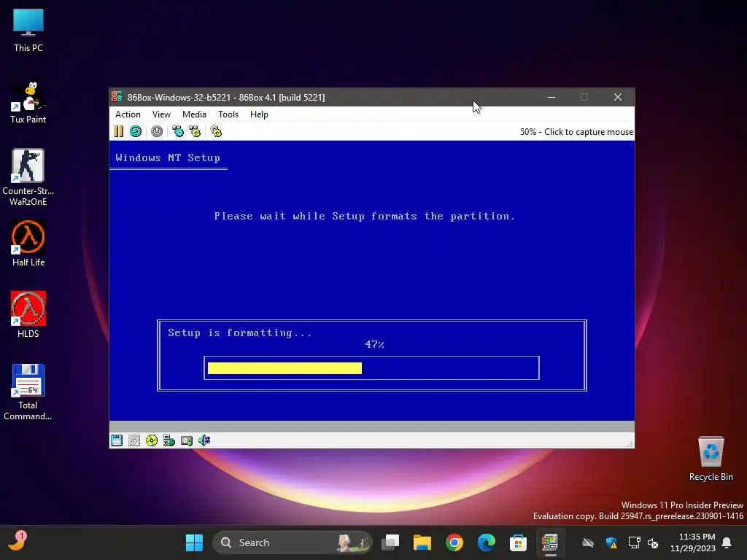Open Microsoft Edge from taskbar
Screen dimensions: 747x560
click(x=487, y=542)
